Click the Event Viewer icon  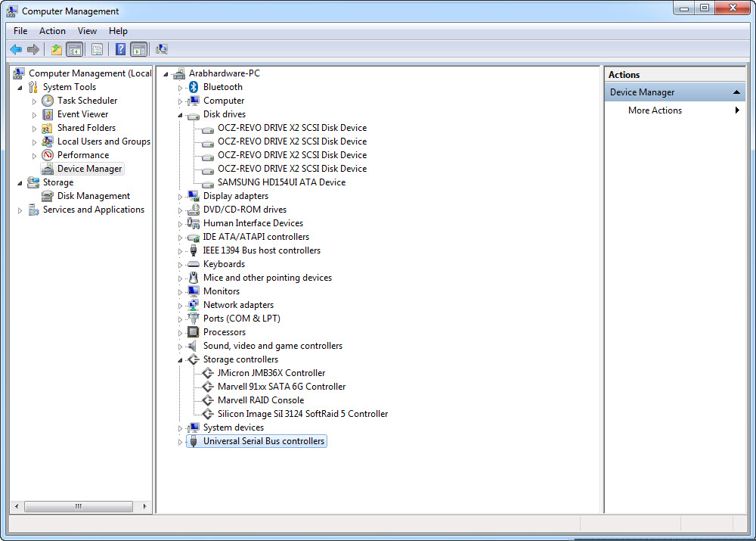(x=48, y=114)
